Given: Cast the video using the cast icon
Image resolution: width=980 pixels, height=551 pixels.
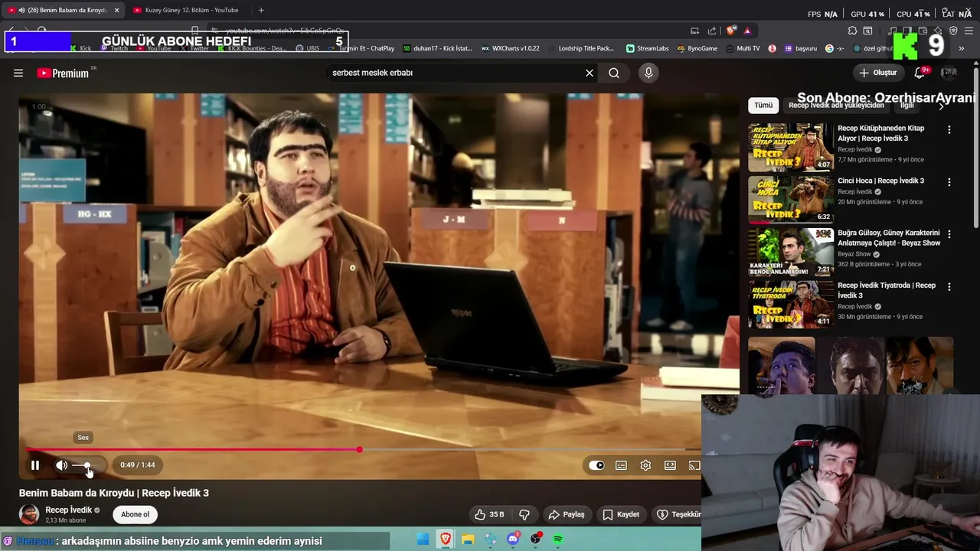Looking at the screenshot, I should [694, 465].
